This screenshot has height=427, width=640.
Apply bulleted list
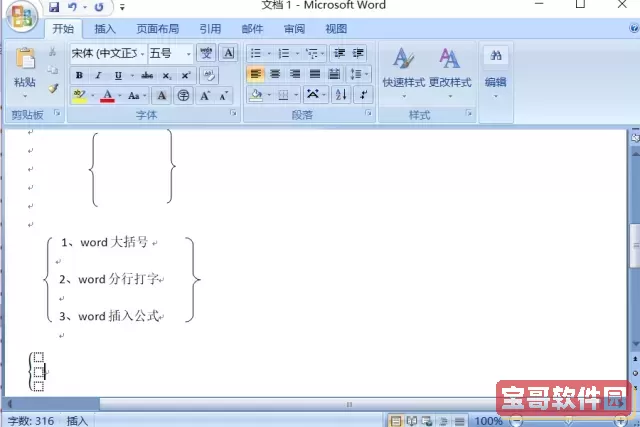(x=256, y=53)
